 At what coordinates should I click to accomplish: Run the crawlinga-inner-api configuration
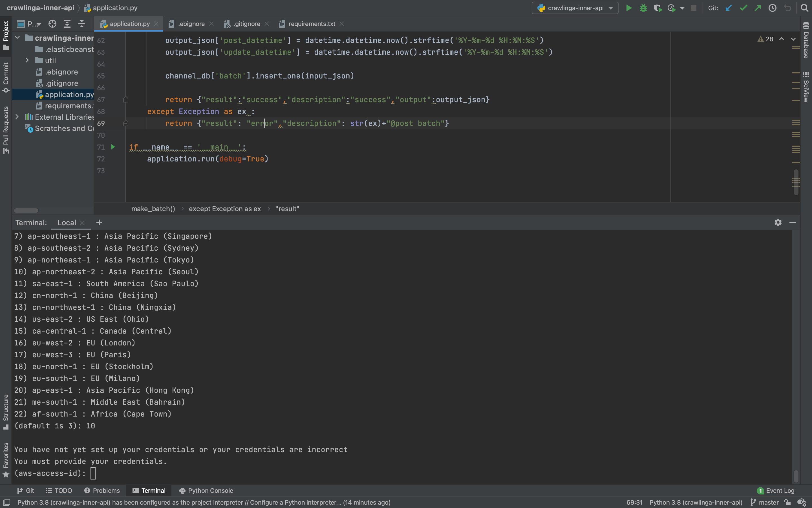pos(629,8)
